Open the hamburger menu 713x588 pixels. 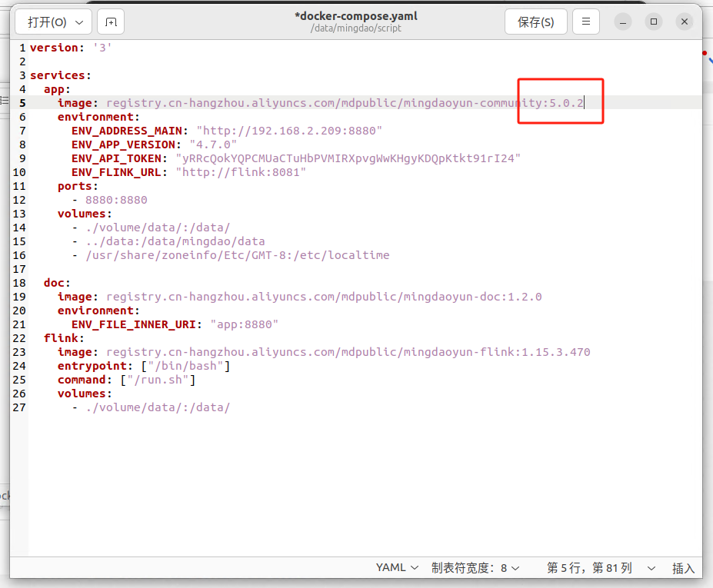[x=586, y=22]
